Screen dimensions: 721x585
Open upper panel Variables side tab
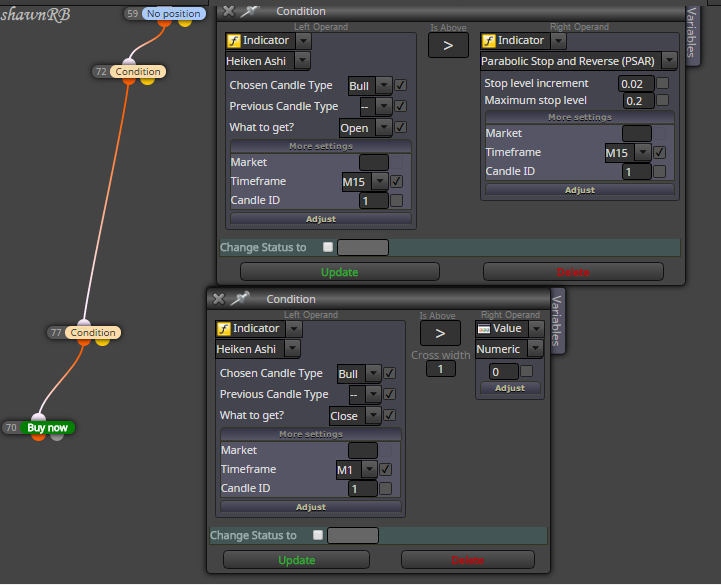tap(691, 33)
